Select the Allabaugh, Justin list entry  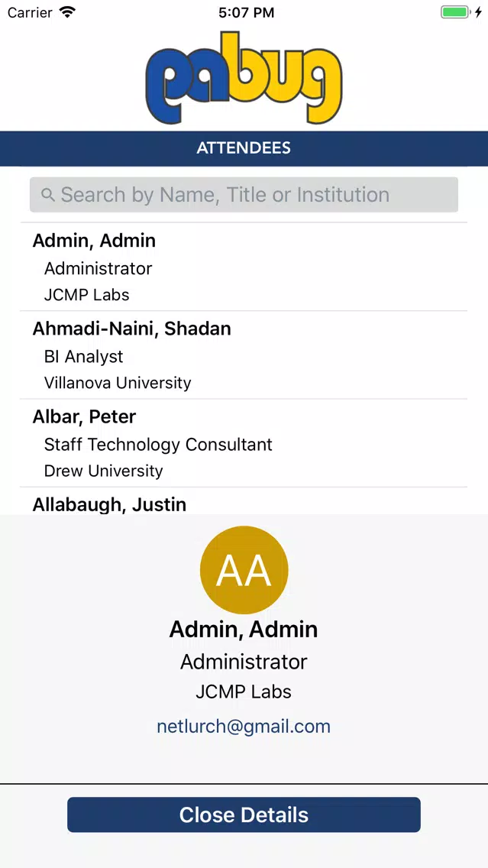(244, 501)
